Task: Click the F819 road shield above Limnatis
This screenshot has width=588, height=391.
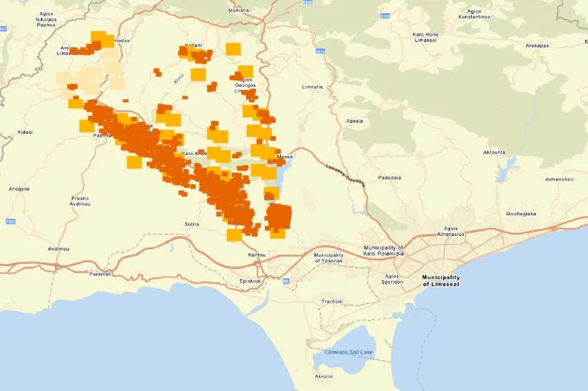Action: [319, 51]
